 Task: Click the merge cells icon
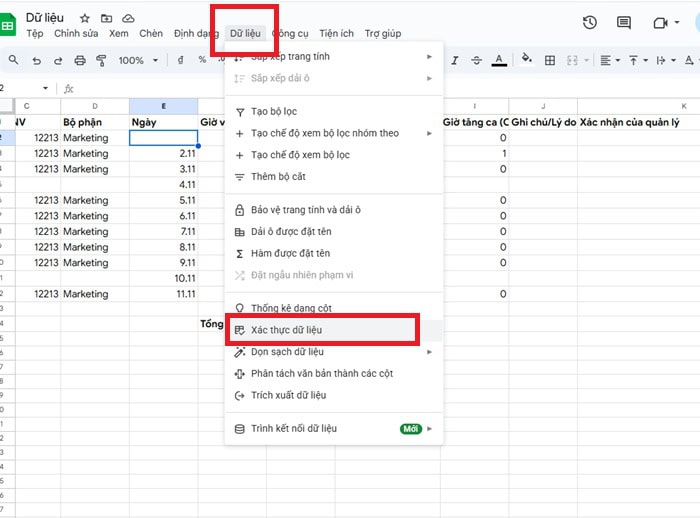[x=572, y=60]
